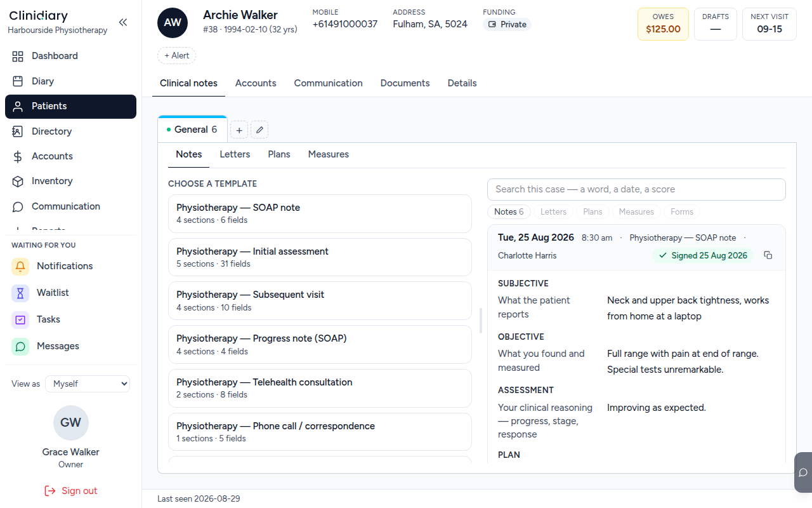Edit the General case with the pencil icon
Image resolution: width=812 pixels, height=508 pixels.
pyautogui.click(x=259, y=130)
